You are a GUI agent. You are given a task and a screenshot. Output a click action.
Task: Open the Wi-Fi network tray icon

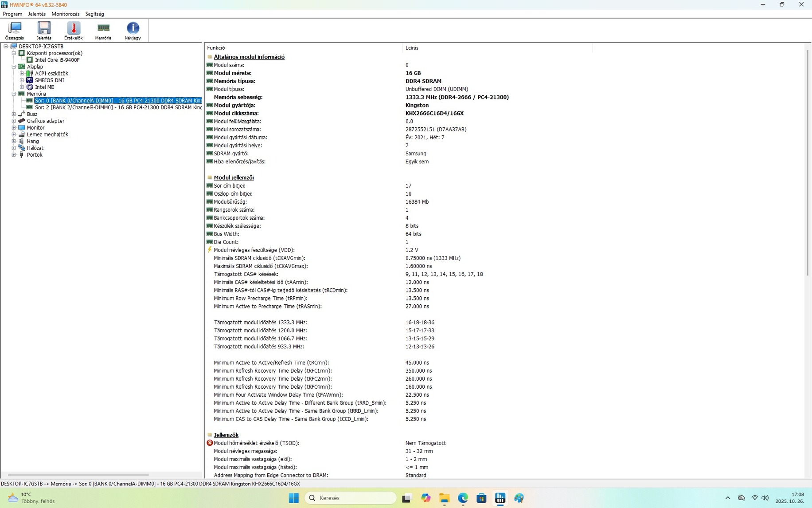[754, 498]
